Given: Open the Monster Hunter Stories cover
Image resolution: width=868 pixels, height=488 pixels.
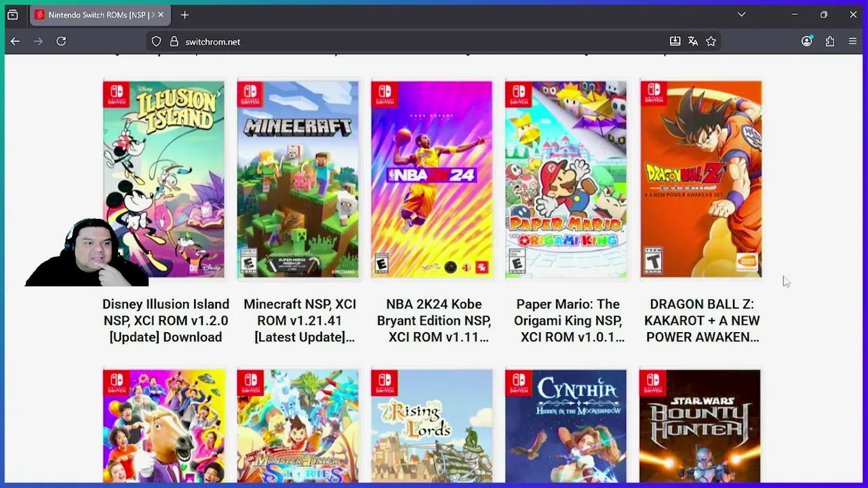Looking at the screenshot, I should point(298,426).
